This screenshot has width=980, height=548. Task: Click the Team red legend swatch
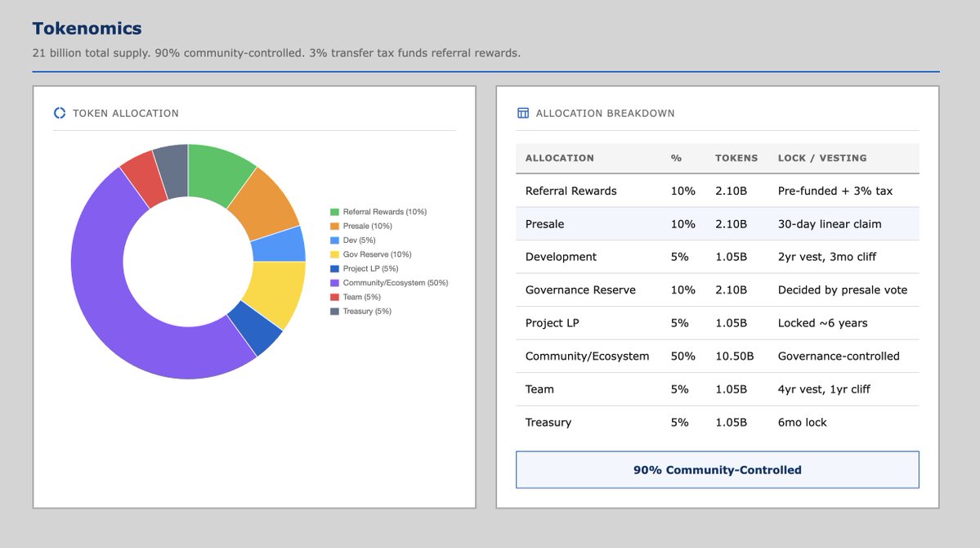point(334,297)
